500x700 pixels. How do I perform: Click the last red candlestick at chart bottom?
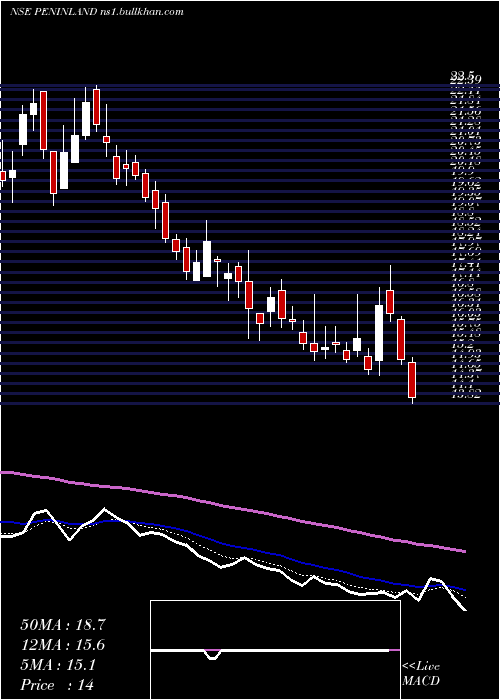tap(412, 380)
